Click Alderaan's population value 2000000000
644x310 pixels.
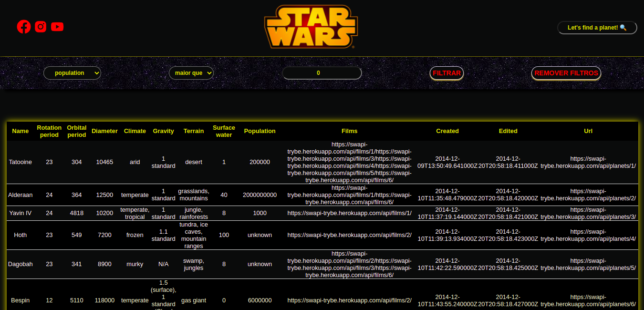(x=260, y=195)
